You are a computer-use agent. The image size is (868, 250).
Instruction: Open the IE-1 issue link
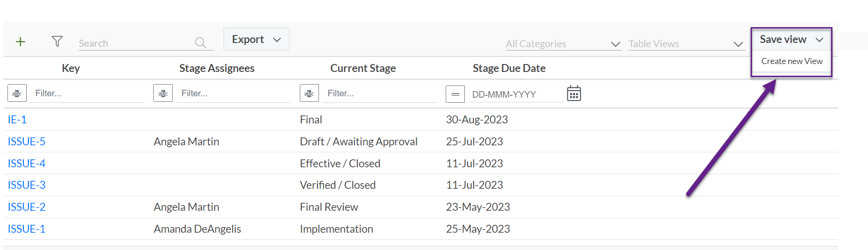[x=17, y=120]
